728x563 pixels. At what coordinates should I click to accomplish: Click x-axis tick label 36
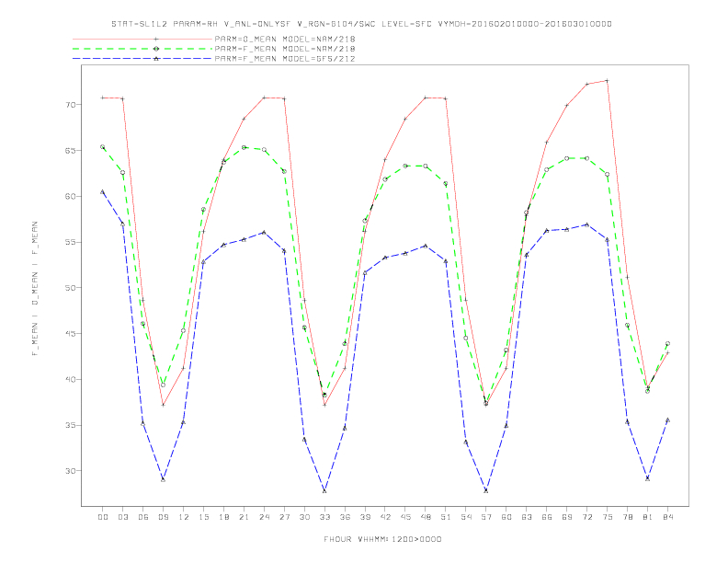pyautogui.click(x=345, y=517)
